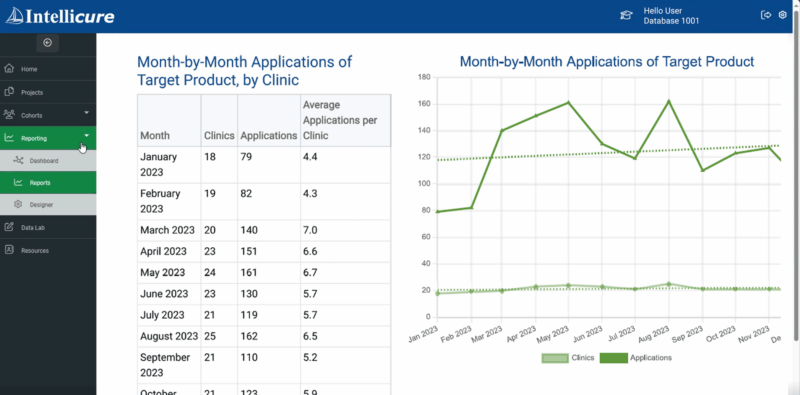
Task: Collapse the Reporting menu arrow
Action: coord(86,135)
